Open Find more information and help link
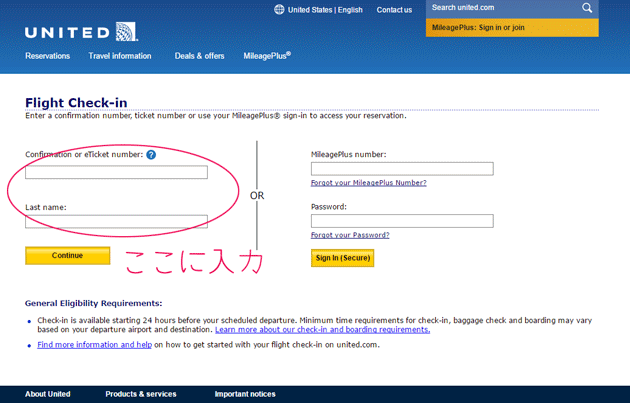The image size is (630, 403). click(94, 345)
